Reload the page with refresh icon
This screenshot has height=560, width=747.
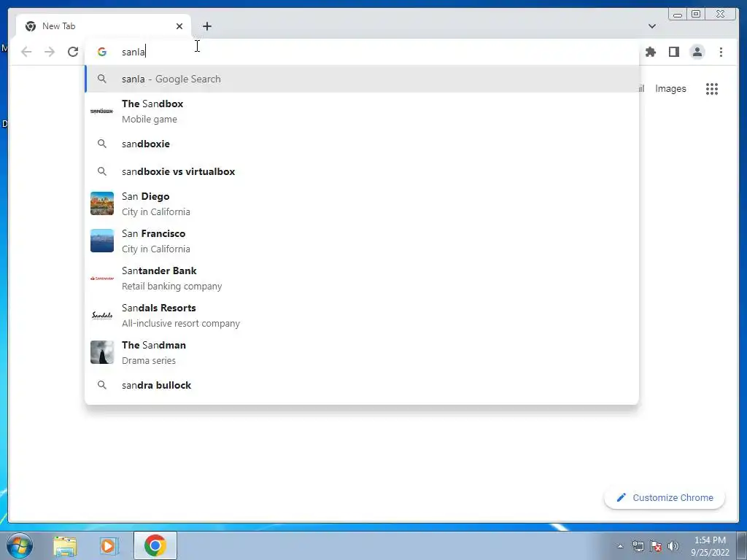72,52
